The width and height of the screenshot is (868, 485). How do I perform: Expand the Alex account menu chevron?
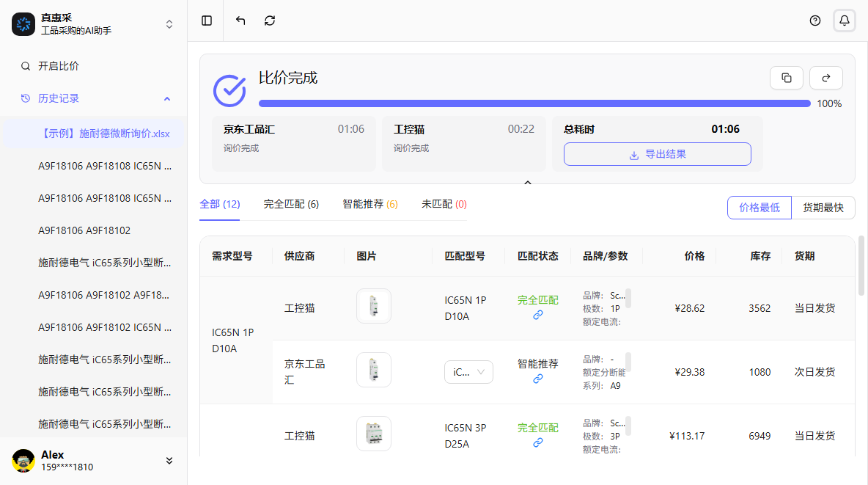169,460
